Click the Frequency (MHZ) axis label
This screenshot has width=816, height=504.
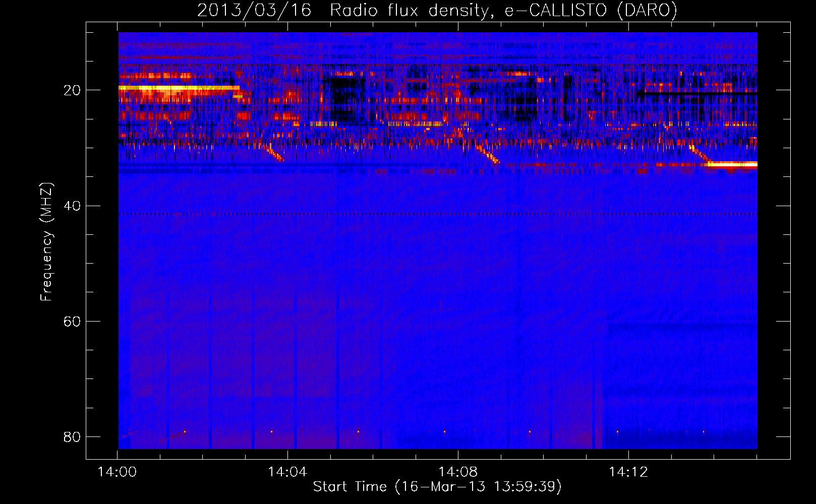point(46,242)
